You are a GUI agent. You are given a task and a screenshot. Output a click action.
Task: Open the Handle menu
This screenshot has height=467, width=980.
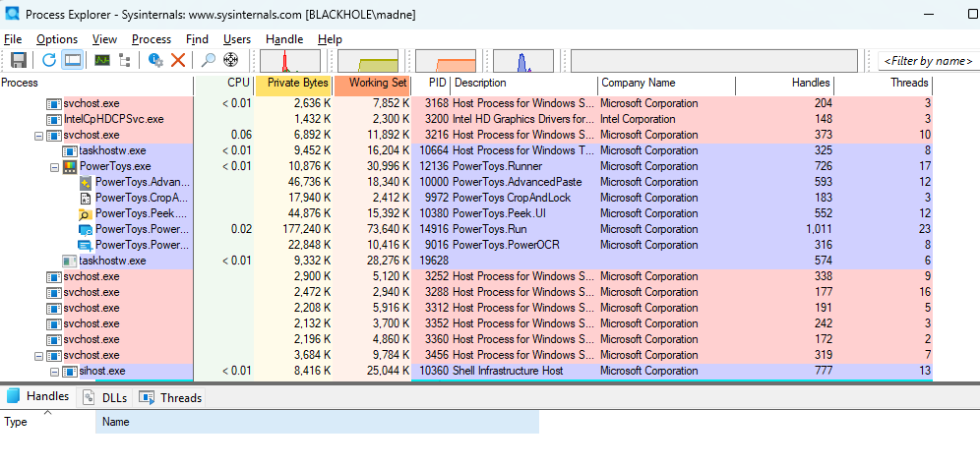(x=284, y=39)
